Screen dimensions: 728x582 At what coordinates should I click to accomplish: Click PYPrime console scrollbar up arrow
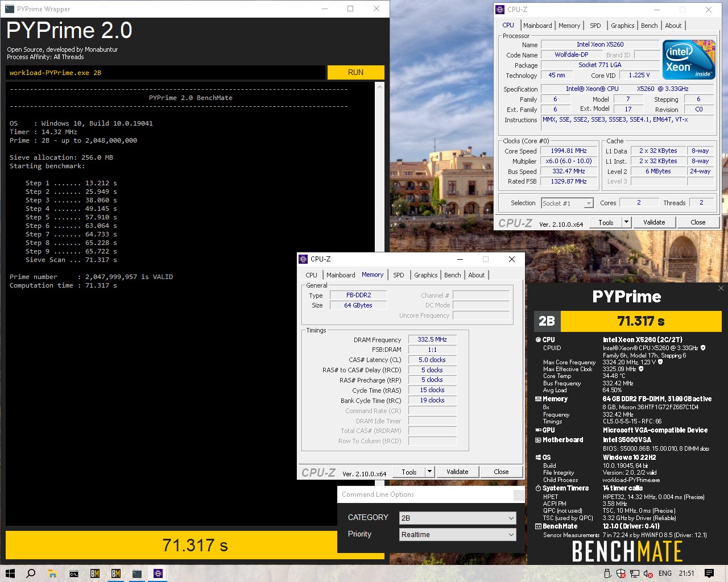380,86
